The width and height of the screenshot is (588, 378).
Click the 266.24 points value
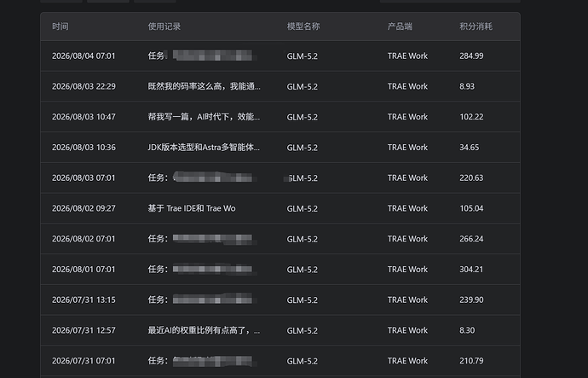(x=471, y=239)
